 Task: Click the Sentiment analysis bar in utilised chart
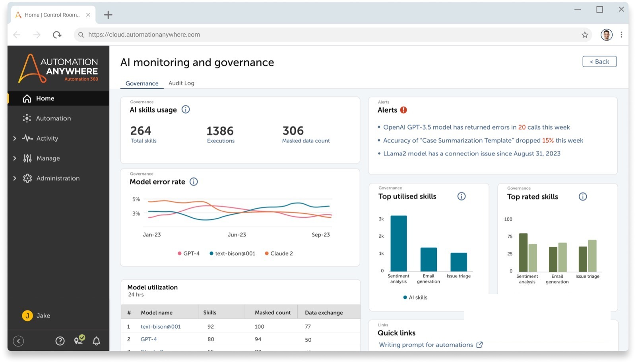[x=399, y=243]
